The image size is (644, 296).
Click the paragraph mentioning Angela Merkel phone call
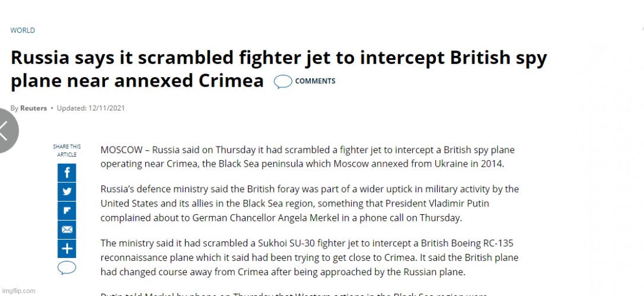[x=310, y=203]
